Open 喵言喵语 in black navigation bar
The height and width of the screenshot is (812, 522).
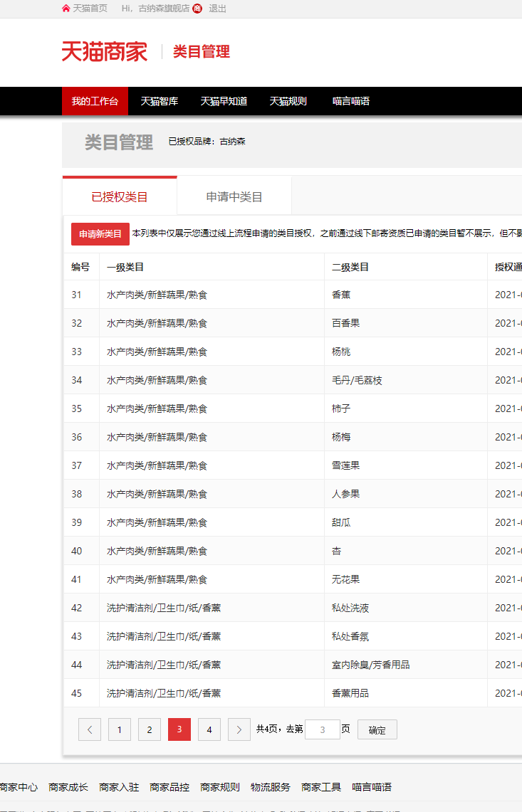click(x=351, y=101)
